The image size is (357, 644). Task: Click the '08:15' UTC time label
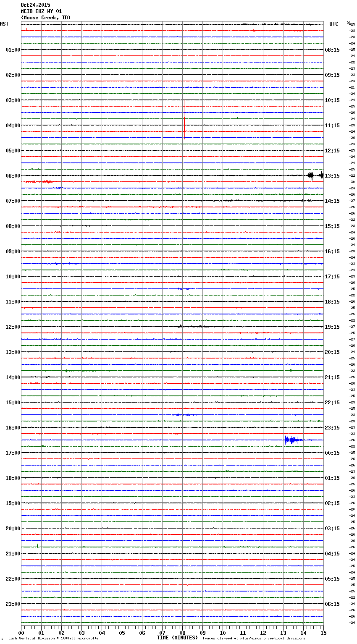click(332, 50)
